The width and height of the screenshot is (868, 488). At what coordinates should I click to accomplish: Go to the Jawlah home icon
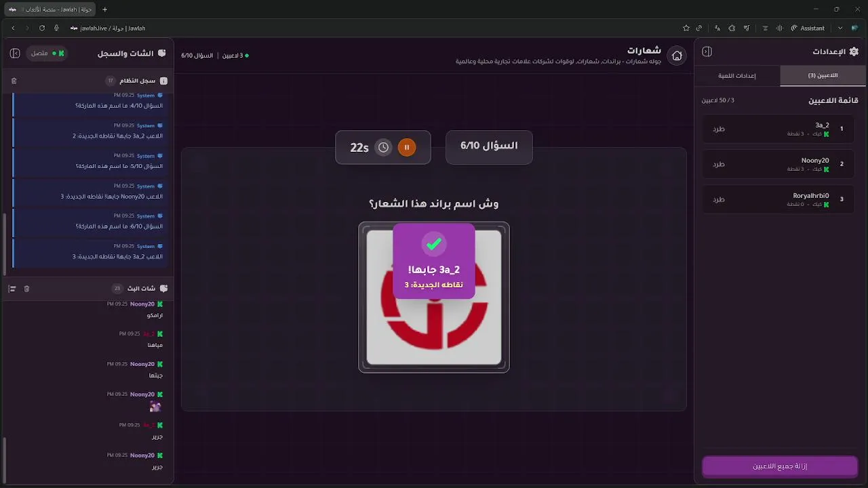point(677,56)
